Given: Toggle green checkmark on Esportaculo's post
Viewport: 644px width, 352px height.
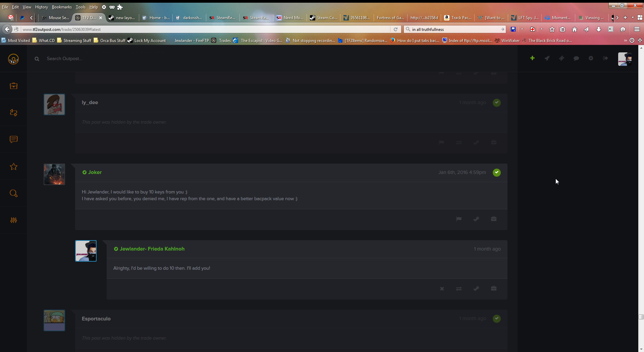Looking at the screenshot, I should pos(497,318).
